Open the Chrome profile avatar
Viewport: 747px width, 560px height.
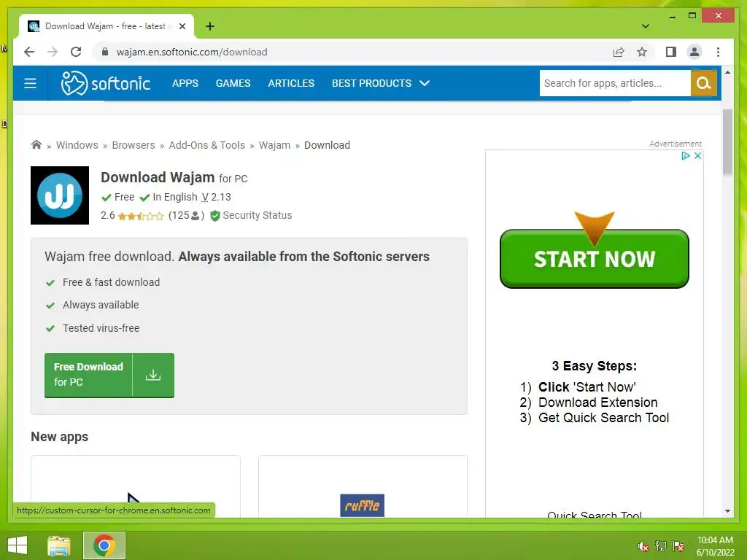(x=694, y=52)
